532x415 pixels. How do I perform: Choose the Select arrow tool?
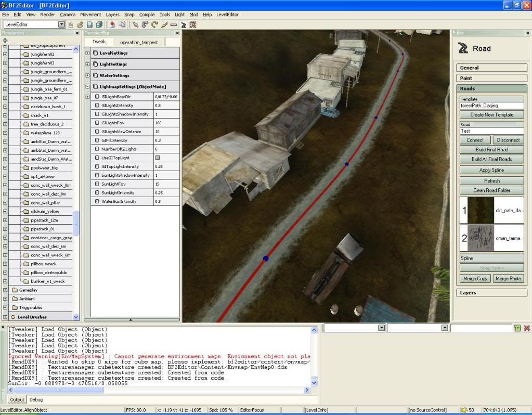(x=135, y=24)
